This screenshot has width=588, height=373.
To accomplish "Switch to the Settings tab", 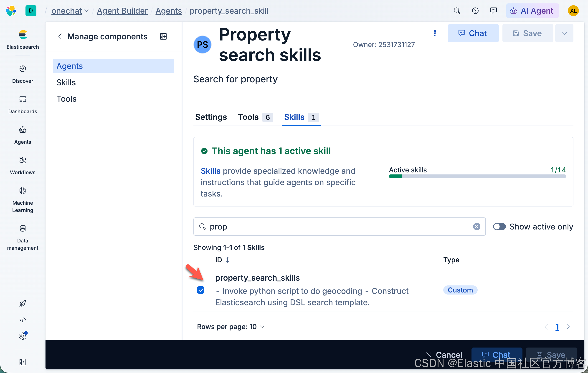I will [211, 117].
